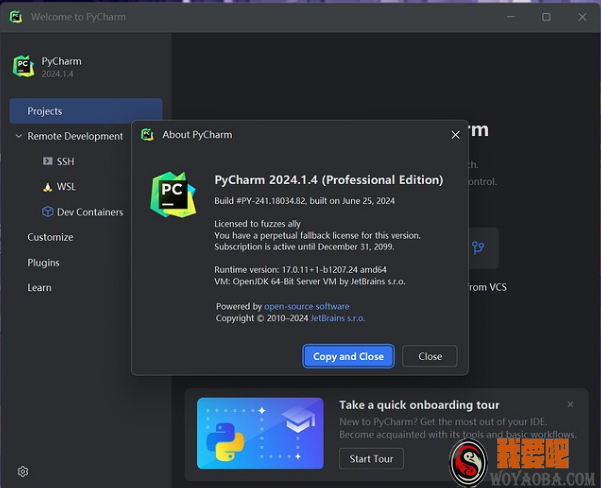The image size is (601, 488).
Task: Open the Plugins section
Action: 43,262
